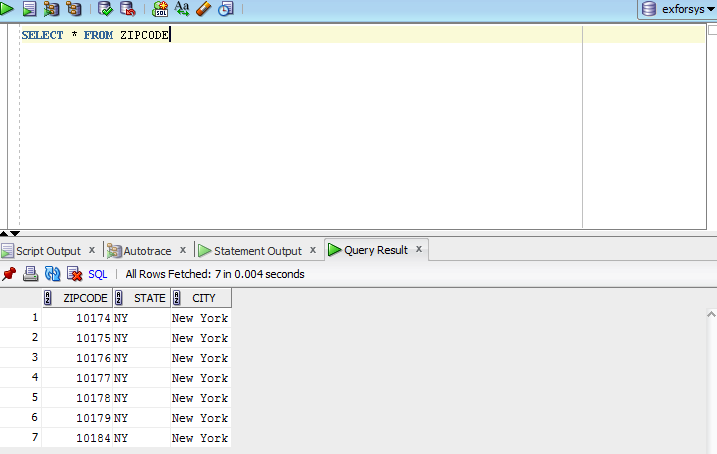Click the red X delete row icon
717x454 pixels.
click(x=73, y=274)
